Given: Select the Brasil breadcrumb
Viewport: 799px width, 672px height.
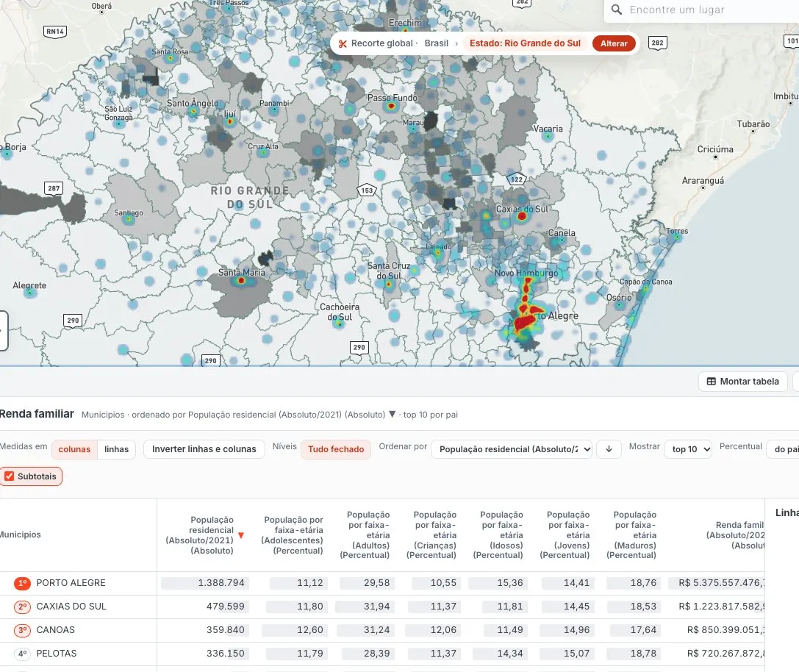Looking at the screenshot, I should tap(436, 43).
